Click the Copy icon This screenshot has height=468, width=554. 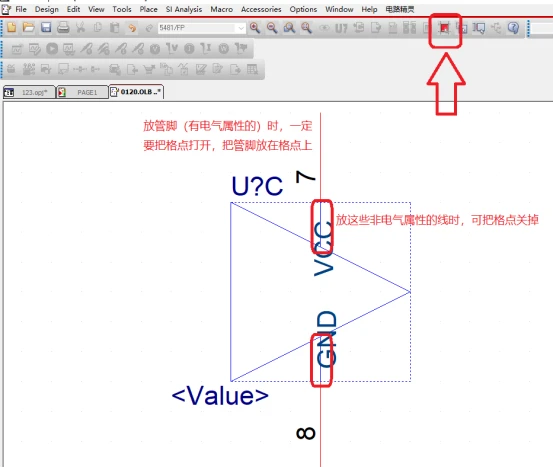98,28
